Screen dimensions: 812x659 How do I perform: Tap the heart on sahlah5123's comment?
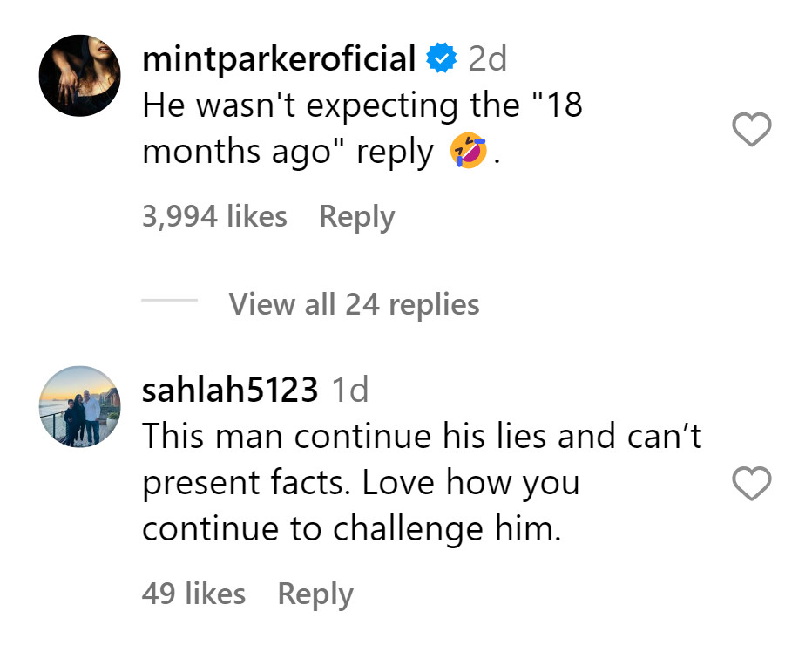coord(751,483)
